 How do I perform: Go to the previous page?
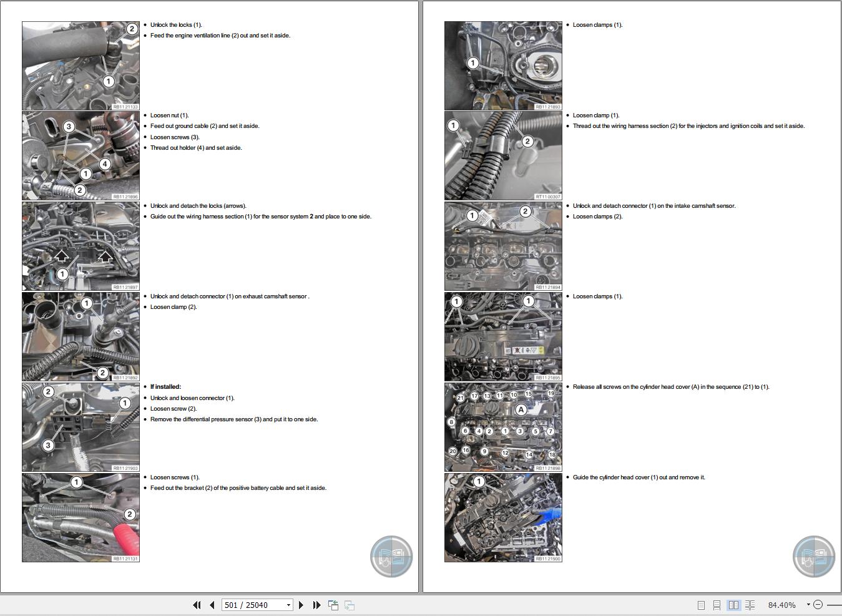click(x=212, y=605)
